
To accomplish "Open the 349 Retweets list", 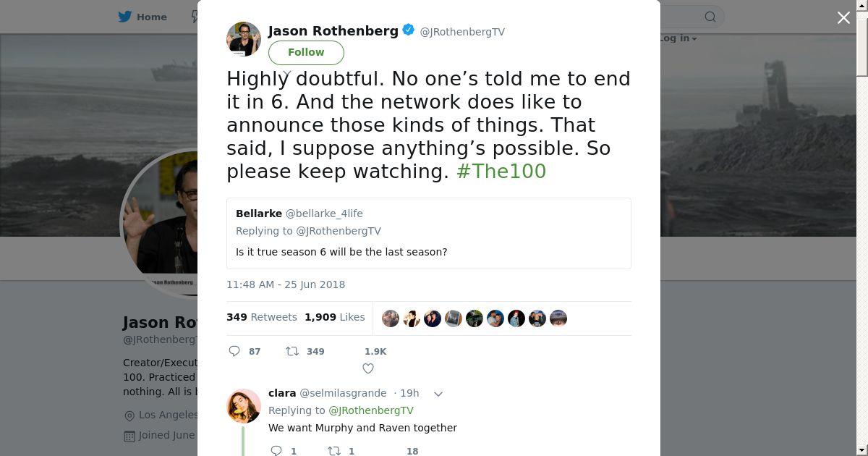I will click(x=262, y=317).
